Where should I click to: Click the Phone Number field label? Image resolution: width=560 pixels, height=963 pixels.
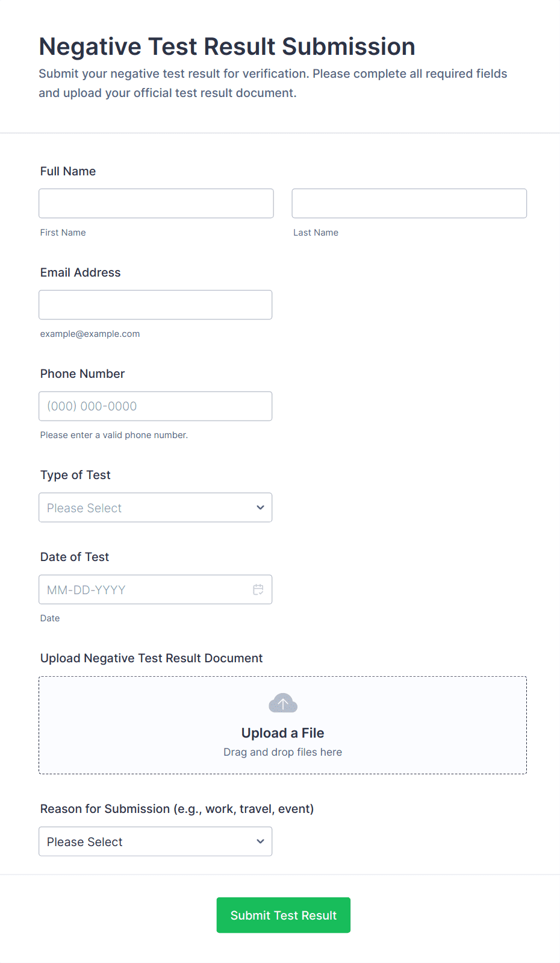82,374
